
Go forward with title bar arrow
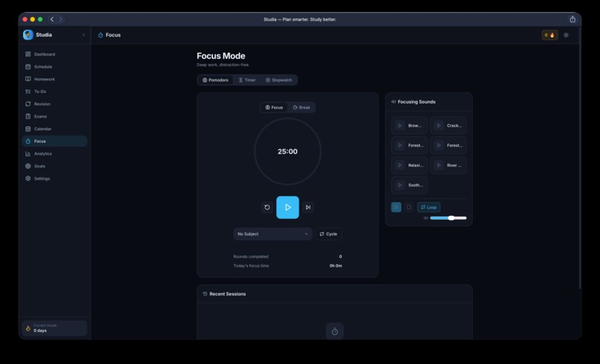60,19
